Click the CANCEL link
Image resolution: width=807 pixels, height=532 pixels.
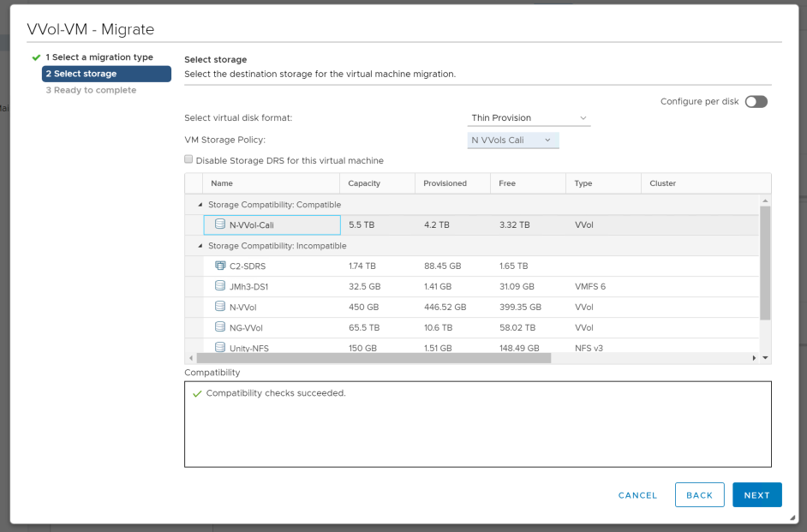click(x=637, y=495)
